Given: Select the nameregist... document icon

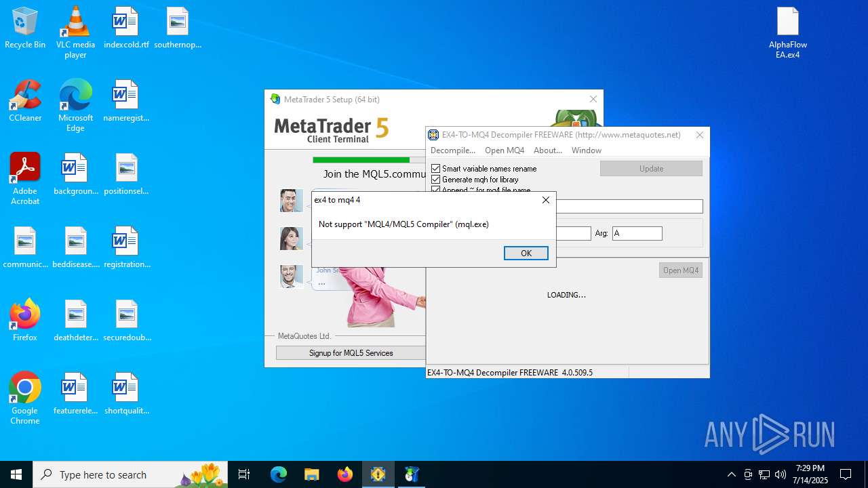Looking at the screenshot, I should (126, 101).
